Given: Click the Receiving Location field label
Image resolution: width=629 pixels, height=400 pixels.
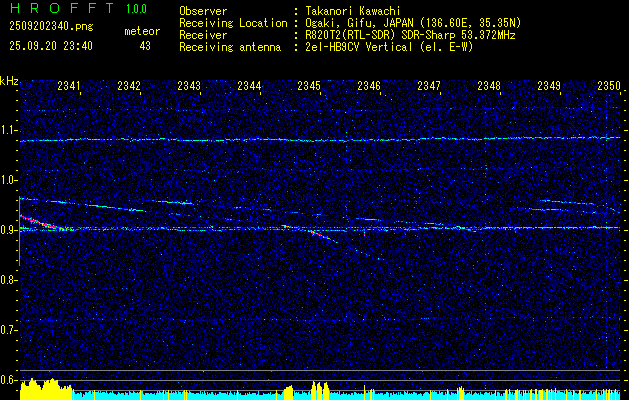Looking at the screenshot, I should point(232,23).
